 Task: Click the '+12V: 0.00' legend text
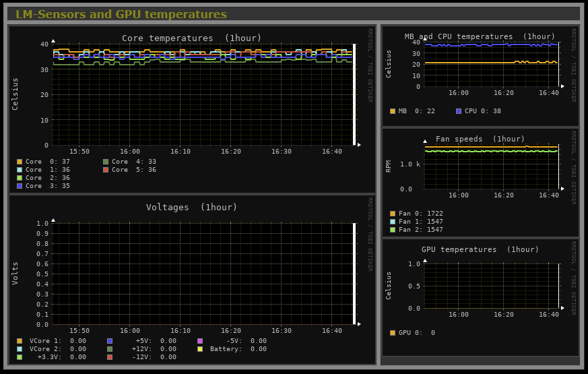click(x=154, y=349)
